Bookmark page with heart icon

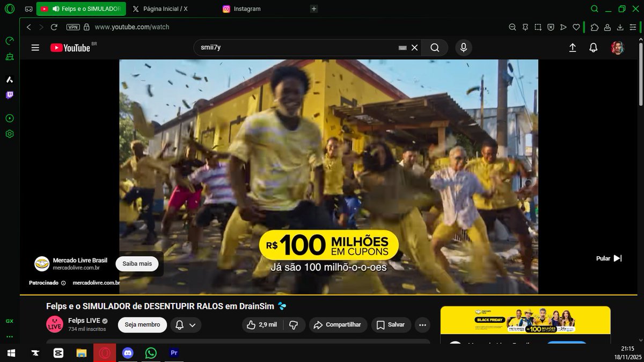(x=576, y=27)
